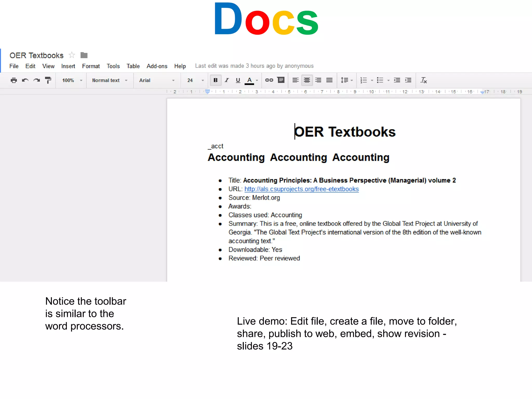Toggle underline formatting
This screenshot has height=399, width=532.
[x=238, y=80]
